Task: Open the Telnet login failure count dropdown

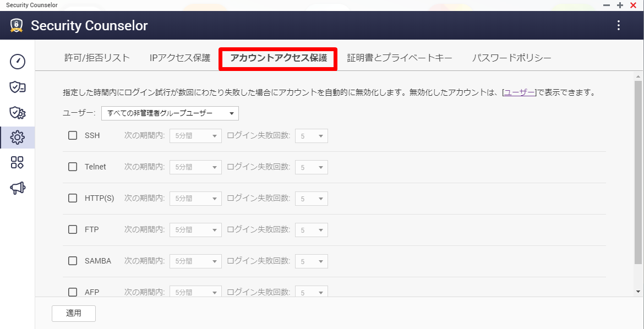Action: 312,167
